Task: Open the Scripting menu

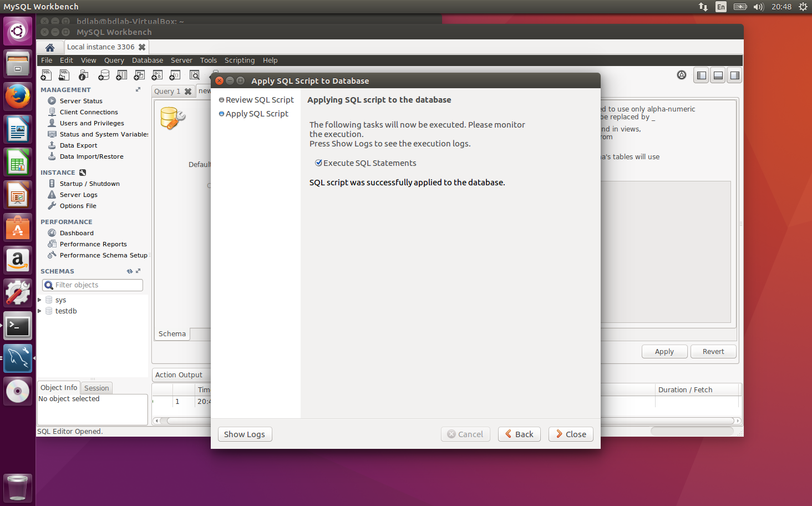Action: click(x=240, y=60)
